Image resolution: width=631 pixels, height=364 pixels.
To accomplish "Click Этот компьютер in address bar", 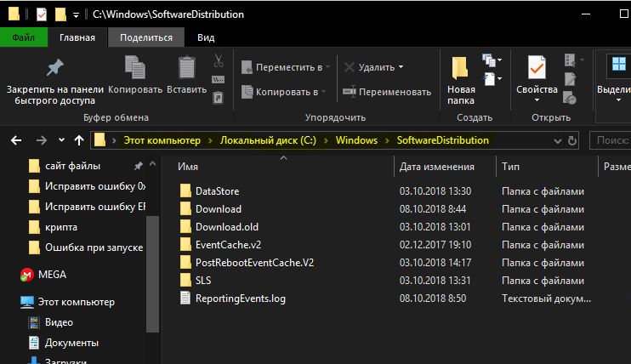I will pos(162,140).
